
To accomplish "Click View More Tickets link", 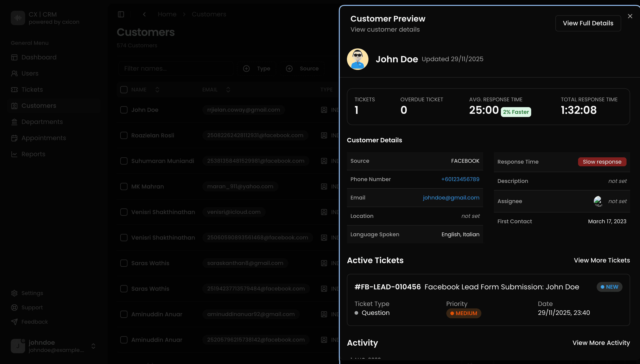I will click(602, 260).
